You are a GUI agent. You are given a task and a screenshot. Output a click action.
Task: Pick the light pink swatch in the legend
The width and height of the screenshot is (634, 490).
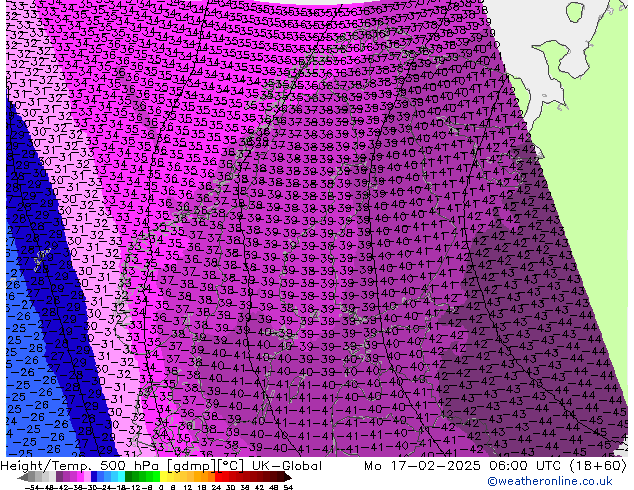(87, 477)
